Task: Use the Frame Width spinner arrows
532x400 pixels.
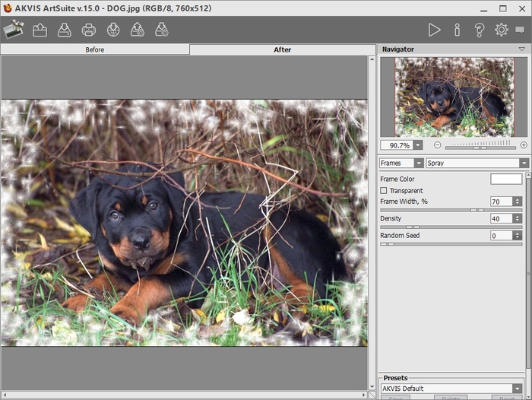Action: (517, 202)
